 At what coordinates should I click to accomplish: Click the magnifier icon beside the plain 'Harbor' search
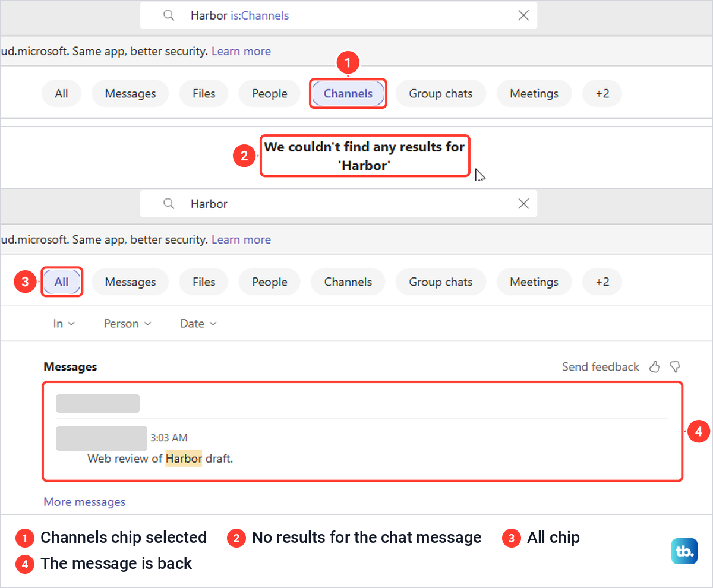coord(169,204)
